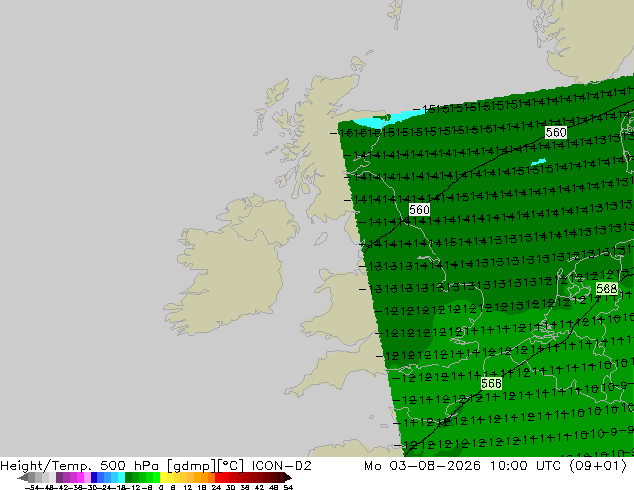Click the 568 contour label over the Netherlands
Viewport: 634px width, 490px height.
coord(607,288)
